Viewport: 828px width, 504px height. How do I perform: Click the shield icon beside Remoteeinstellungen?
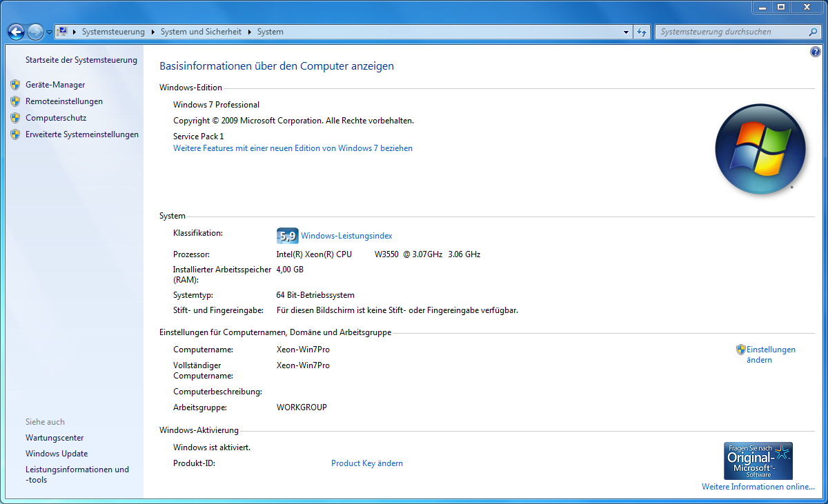[15, 101]
